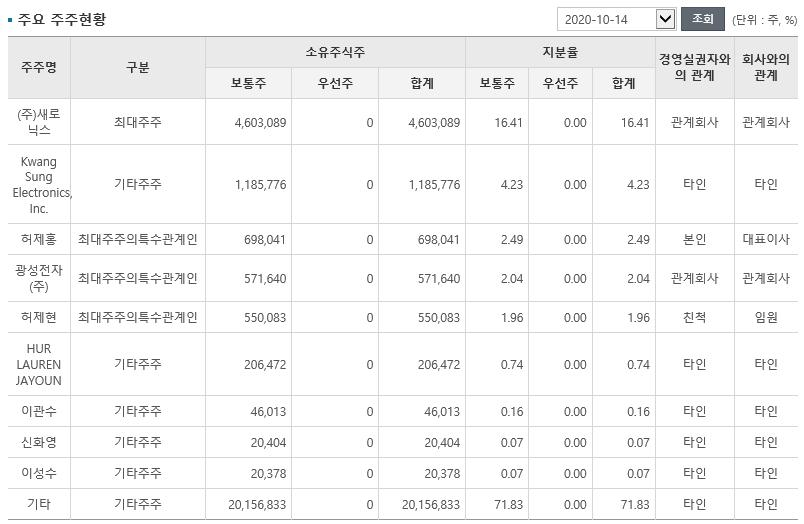Click common shares value 4,603,089

click(260, 123)
